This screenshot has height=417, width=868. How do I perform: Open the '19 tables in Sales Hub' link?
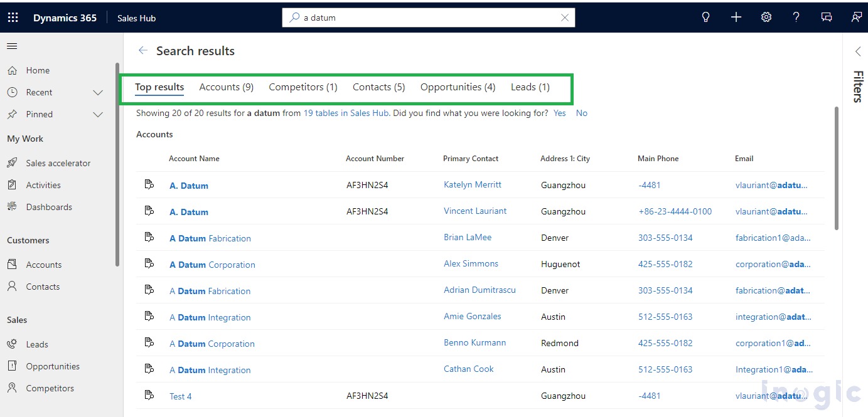(346, 113)
